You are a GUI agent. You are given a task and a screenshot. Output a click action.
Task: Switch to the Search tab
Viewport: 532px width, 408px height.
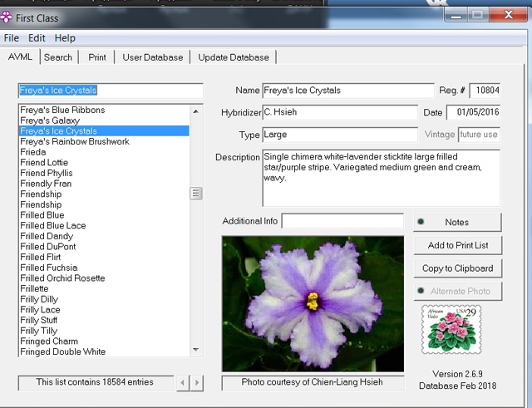point(58,57)
